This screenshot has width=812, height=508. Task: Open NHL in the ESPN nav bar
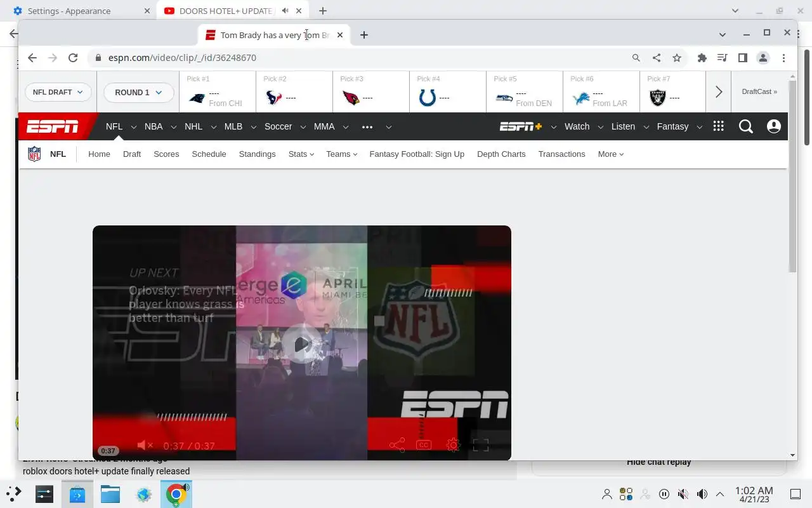pyautogui.click(x=193, y=126)
